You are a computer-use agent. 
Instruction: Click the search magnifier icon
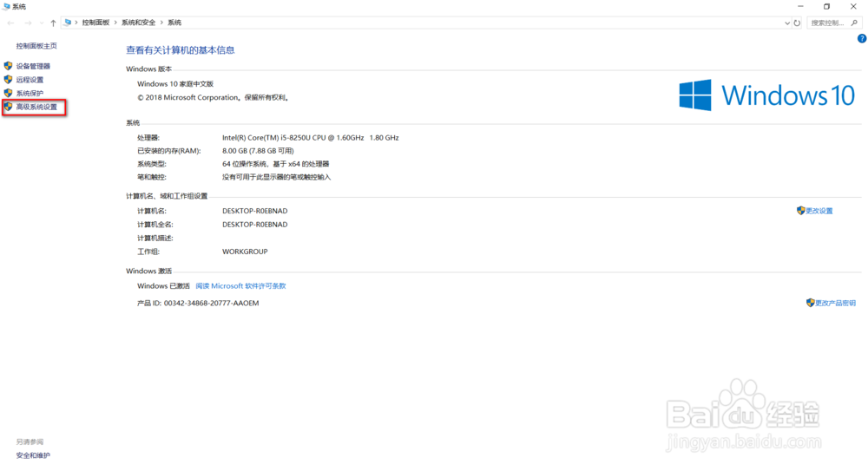(855, 23)
